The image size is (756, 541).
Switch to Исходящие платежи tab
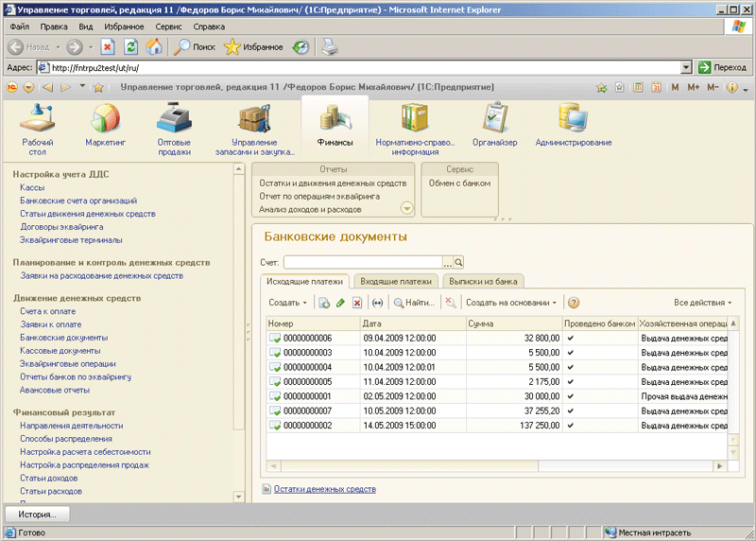[x=304, y=281]
